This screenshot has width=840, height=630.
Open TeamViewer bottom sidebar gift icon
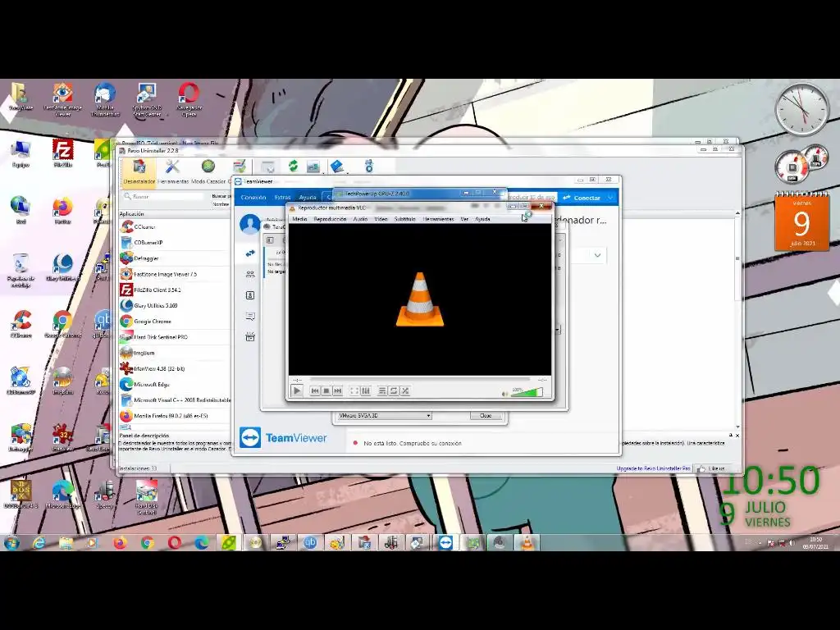click(250, 337)
